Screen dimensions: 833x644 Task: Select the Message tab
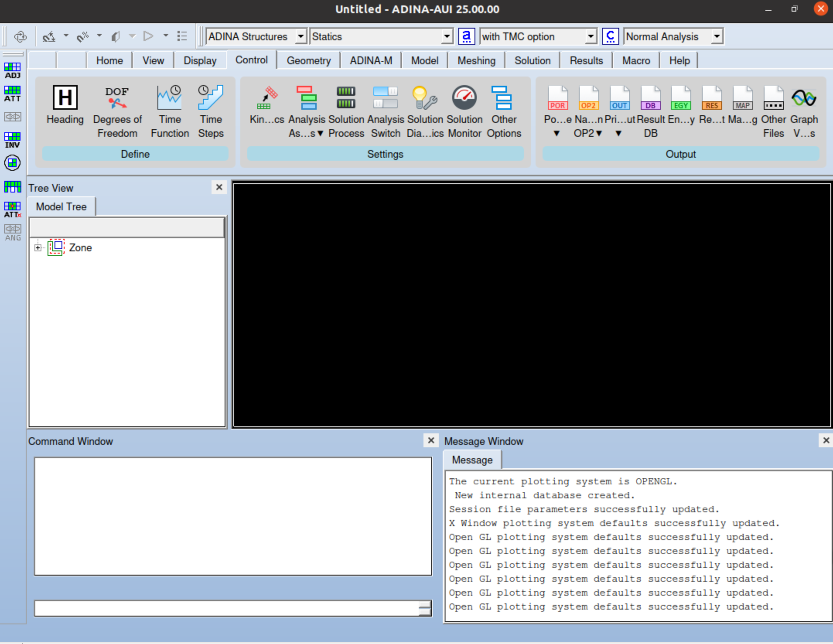[x=472, y=460]
